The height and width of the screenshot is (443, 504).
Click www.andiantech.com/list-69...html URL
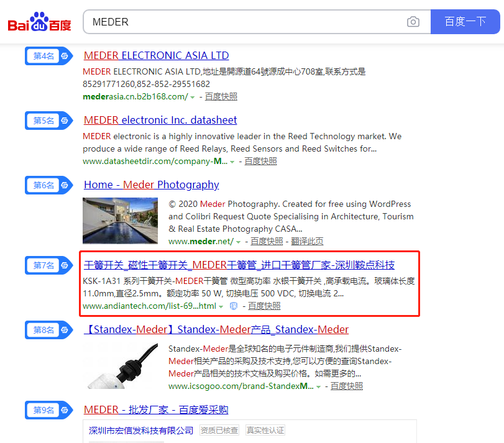(x=150, y=306)
